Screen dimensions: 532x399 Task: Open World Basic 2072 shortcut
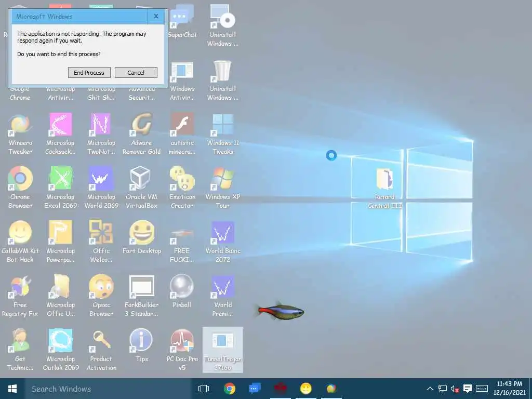(x=222, y=242)
